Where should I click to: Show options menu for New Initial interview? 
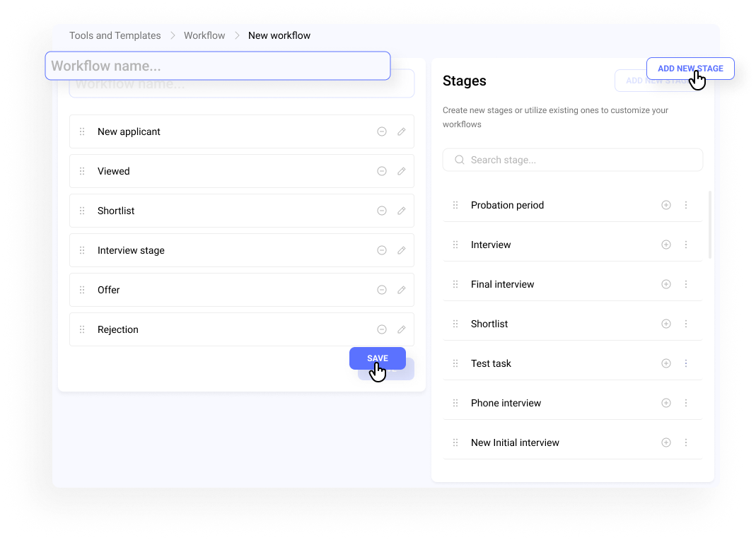(x=686, y=442)
